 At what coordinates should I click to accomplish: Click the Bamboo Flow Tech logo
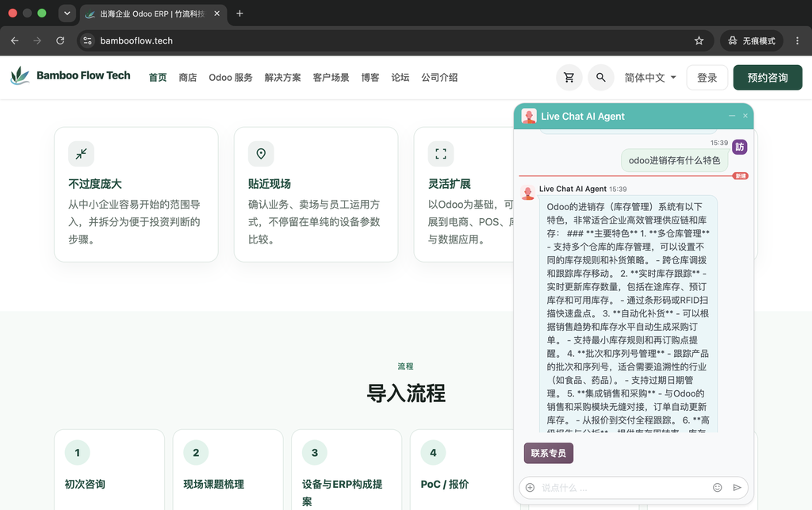point(71,75)
